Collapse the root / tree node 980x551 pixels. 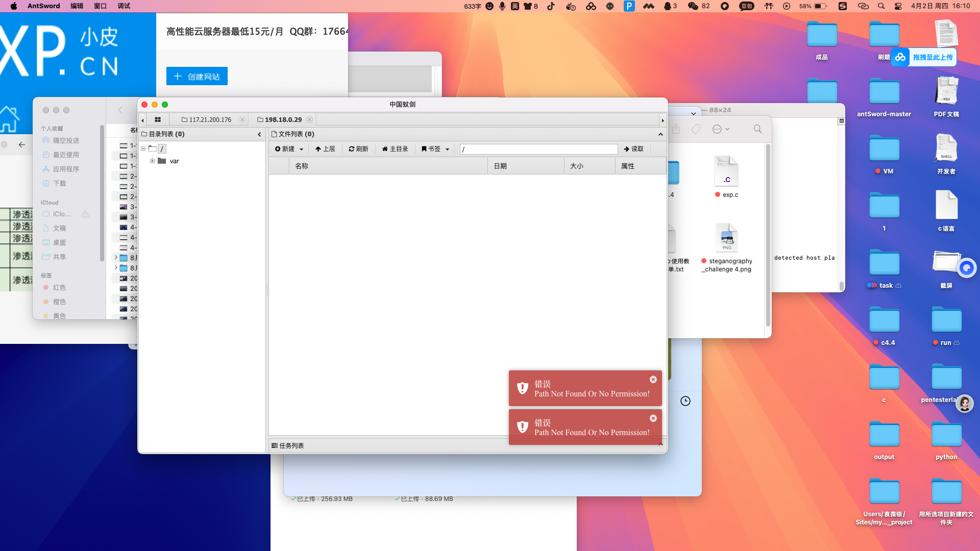[x=143, y=148]
